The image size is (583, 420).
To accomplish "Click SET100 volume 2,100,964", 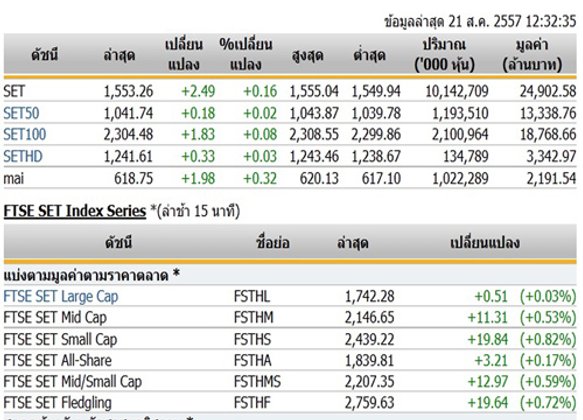I will (460, 135).
